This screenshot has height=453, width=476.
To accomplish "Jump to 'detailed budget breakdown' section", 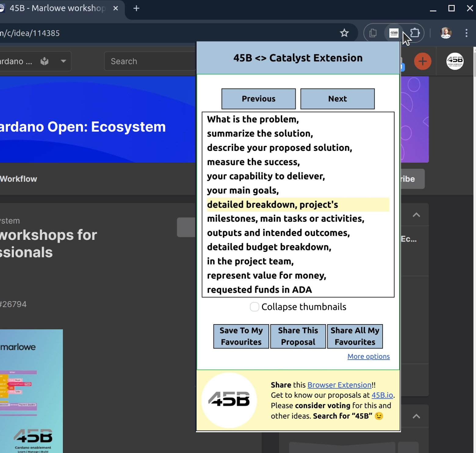I will [269, 247].
